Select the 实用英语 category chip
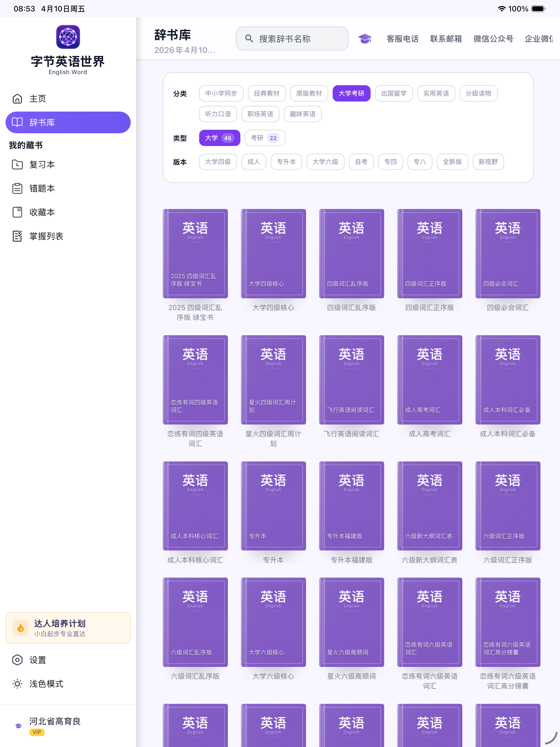 coord(436,93)
